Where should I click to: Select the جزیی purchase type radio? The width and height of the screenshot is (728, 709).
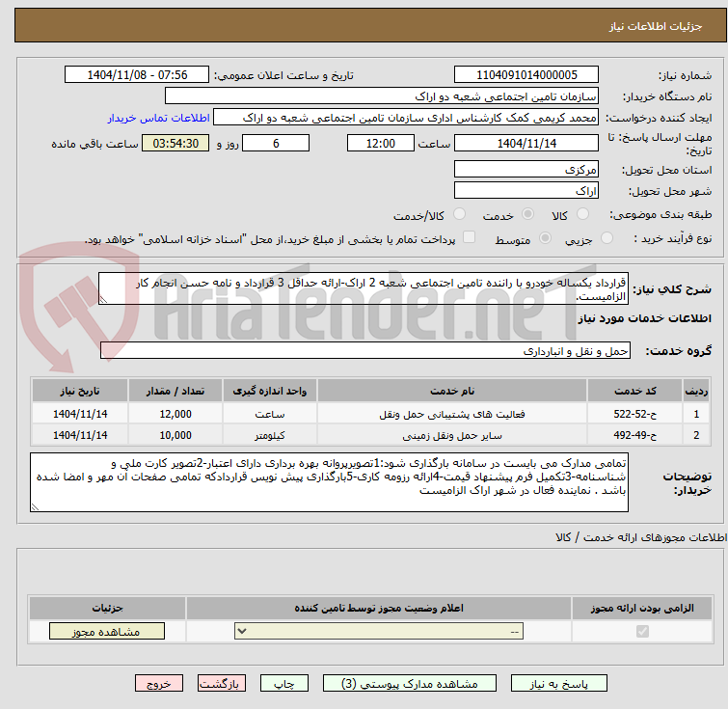click(x=607, y=238)
